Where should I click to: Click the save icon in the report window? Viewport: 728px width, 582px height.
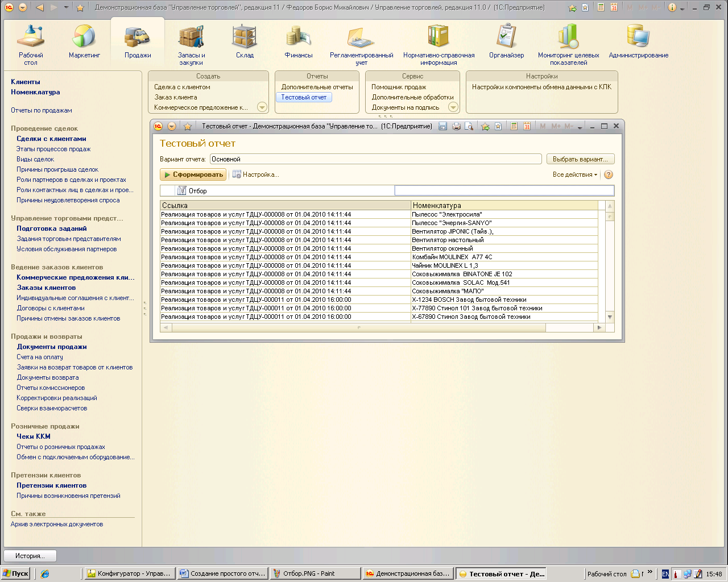[x=443, y=126]
